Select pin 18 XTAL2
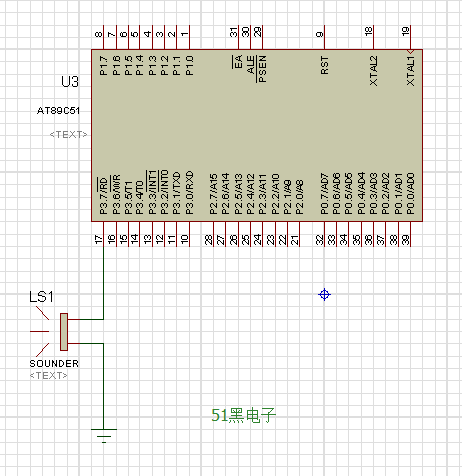The height and width of the screenshot is (476, 462). tap(373, 37)
